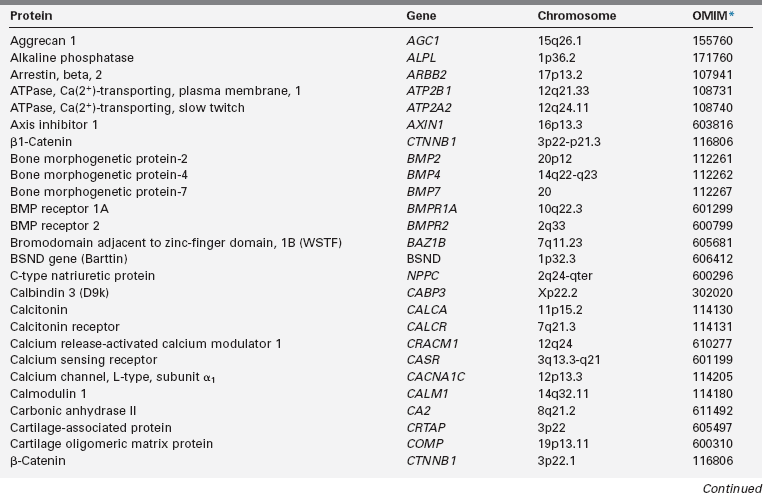Select the AGC1 gene name
This screenshot has width=763, height=493.
click(x=421, y=41)
